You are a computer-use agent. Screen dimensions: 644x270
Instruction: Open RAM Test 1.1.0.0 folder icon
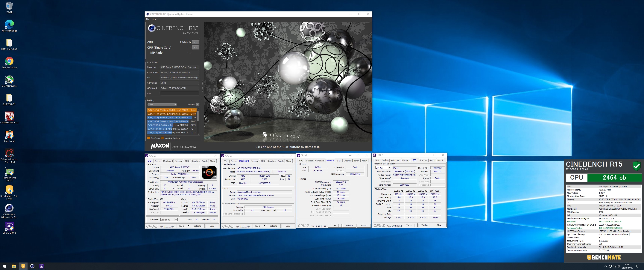point(9,44)
